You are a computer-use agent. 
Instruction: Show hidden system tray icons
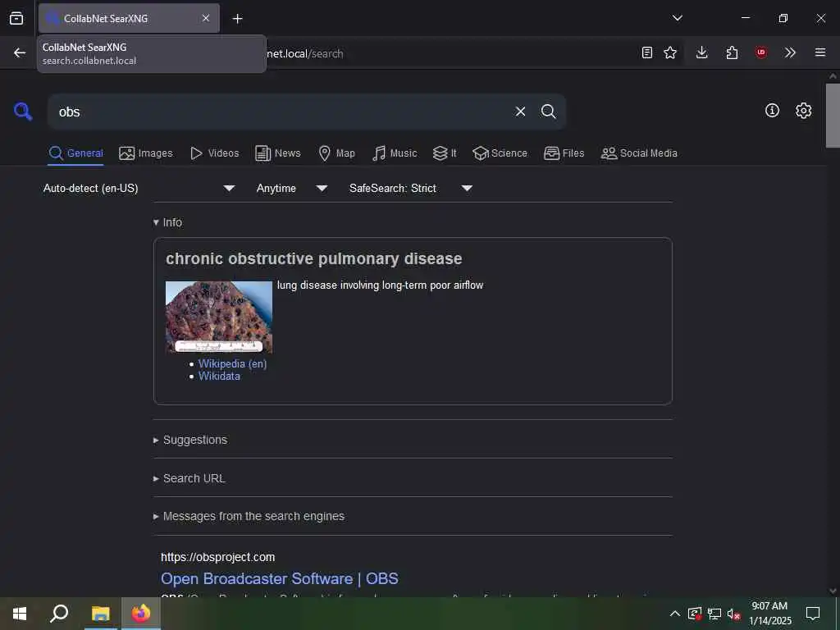click(x=675, y=614)
